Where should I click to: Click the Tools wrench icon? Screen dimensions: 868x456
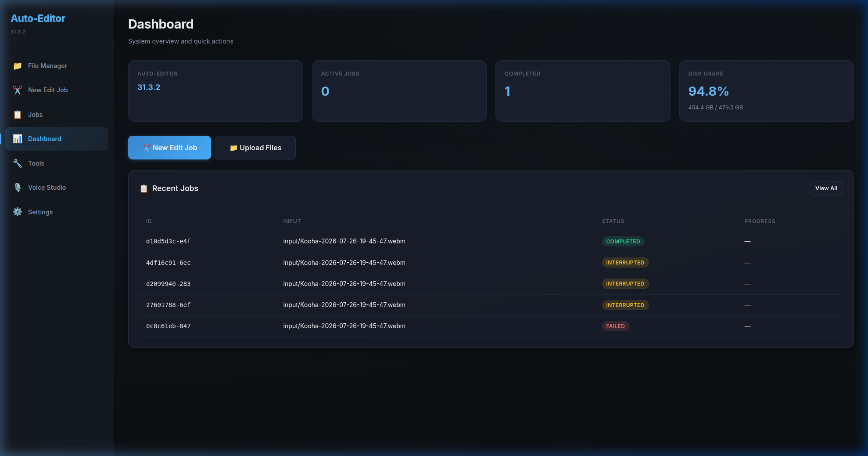click(x=18, y=163)
